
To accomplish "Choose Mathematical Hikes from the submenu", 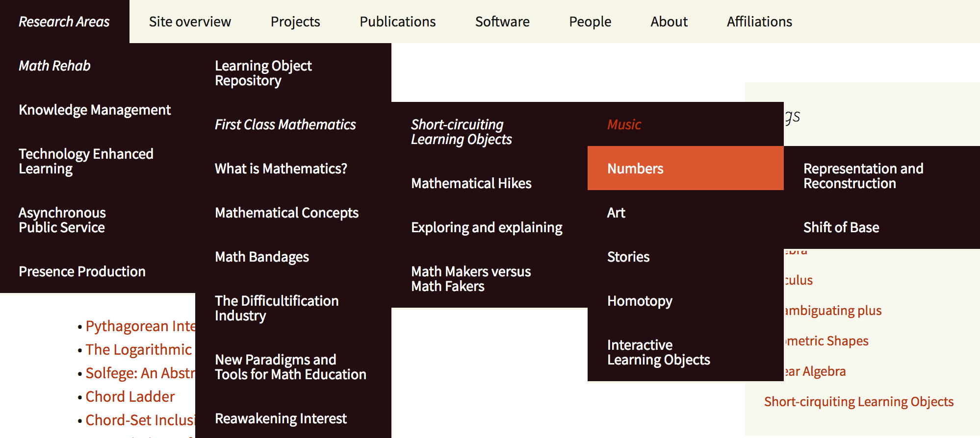I will tap(471, 183).
